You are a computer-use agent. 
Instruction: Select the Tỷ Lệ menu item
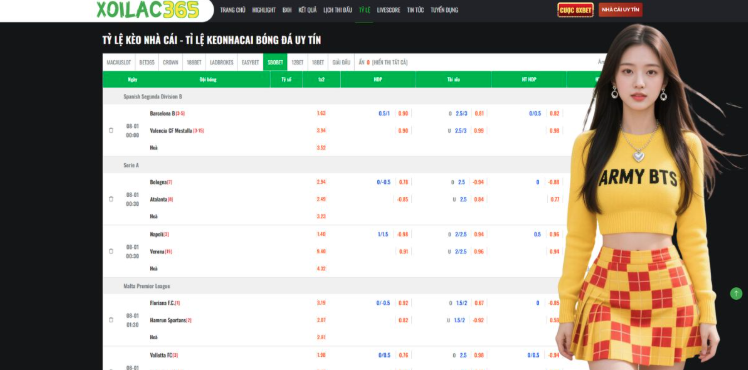point(364,10)
